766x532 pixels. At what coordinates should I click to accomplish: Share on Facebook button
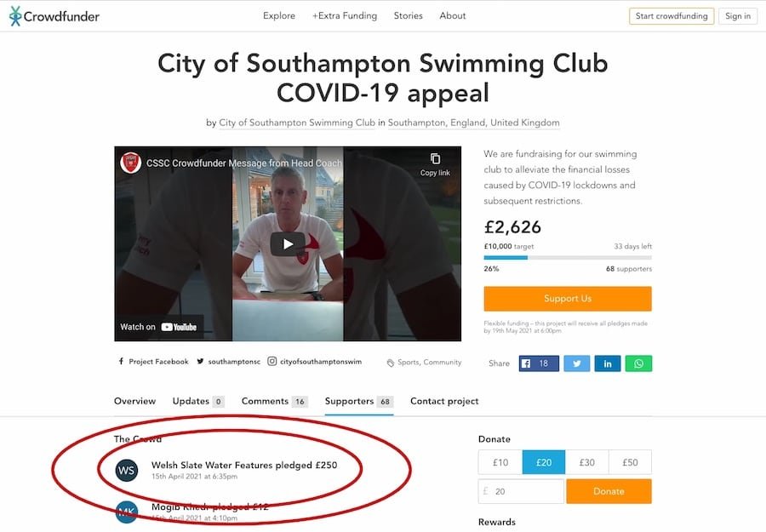pos(539,363)
